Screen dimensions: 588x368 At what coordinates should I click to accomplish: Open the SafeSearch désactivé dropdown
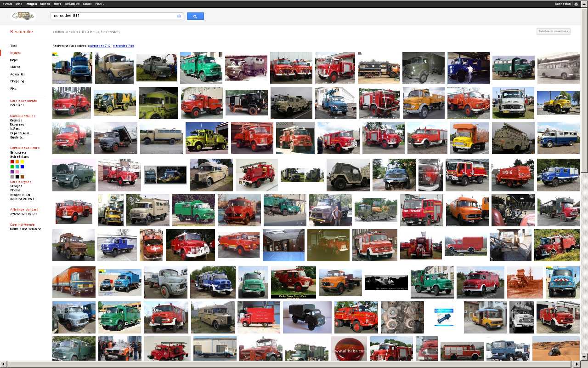pyautogui.click(x=554, y=31)
